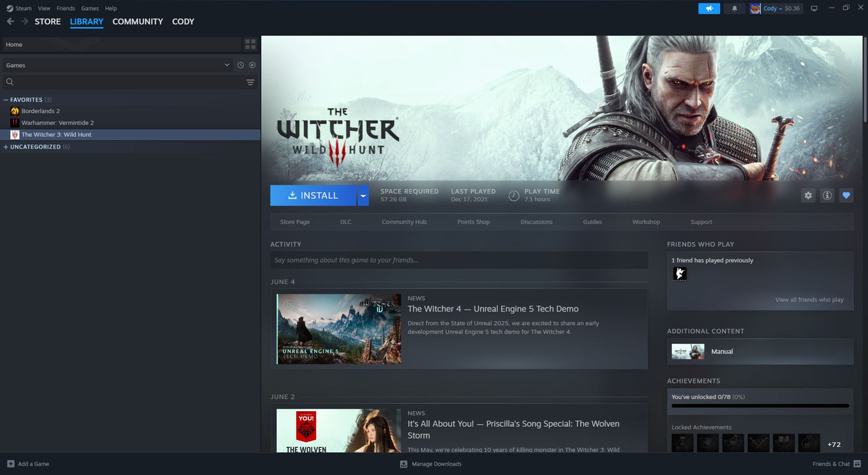Open The Wolven Storm news thumbnail
Viewport: 868px width, 475px height.
339,431
